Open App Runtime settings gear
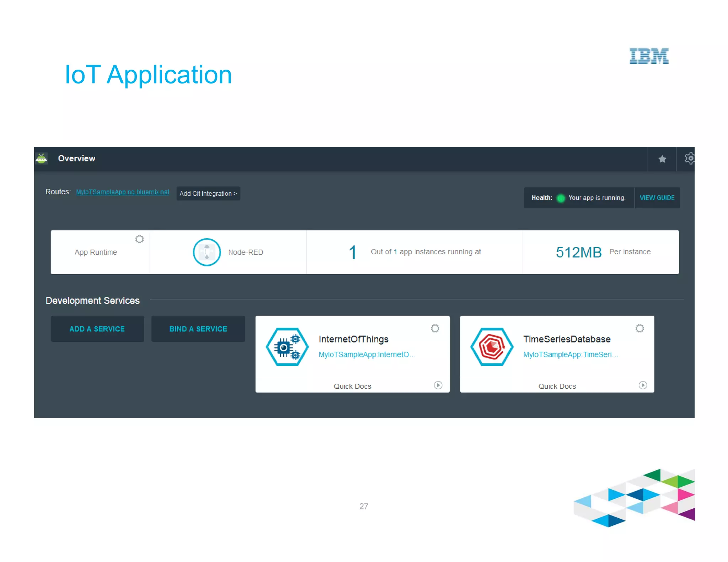The height and width of the screenshot is (562, 728). [x=139, y=239]
